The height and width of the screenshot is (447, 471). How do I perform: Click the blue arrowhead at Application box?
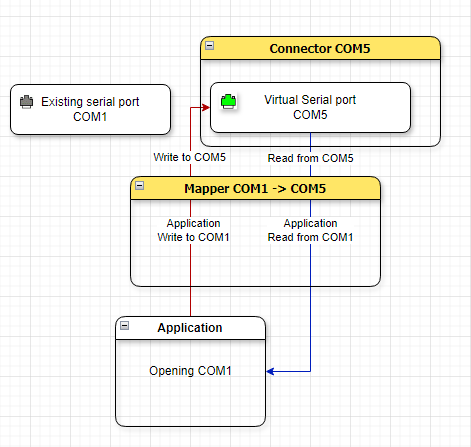(x=270, y=371)
